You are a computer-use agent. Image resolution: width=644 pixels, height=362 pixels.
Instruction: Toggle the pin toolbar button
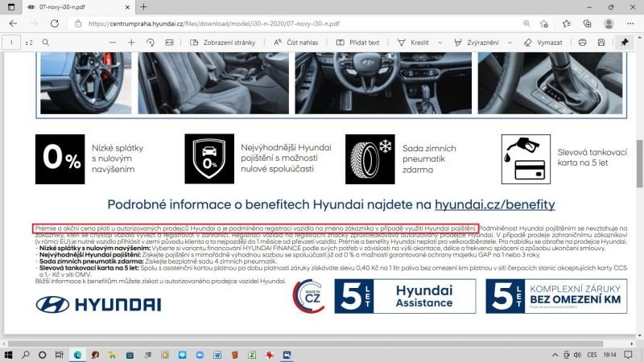[625, 43]
